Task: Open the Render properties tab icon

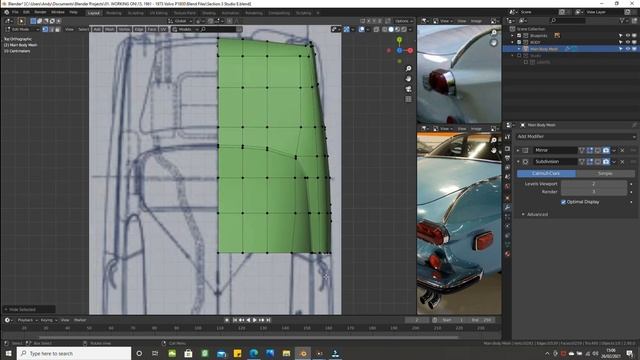Action: 507,149
